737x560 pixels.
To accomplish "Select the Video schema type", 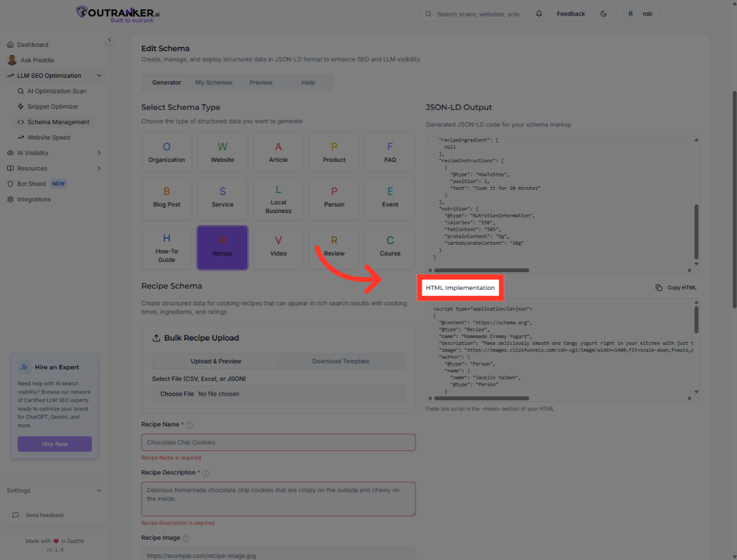I will pos(278,247).
